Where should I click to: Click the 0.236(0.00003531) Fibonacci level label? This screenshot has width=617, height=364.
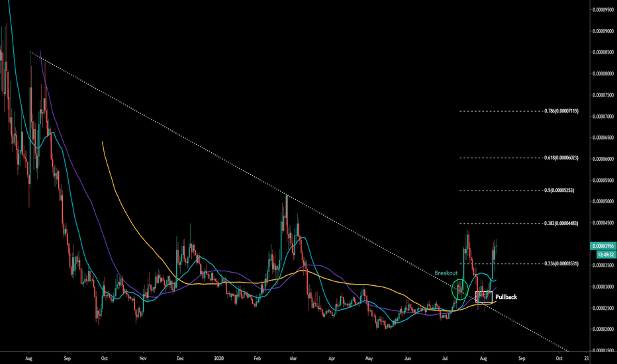coord(561,263)
